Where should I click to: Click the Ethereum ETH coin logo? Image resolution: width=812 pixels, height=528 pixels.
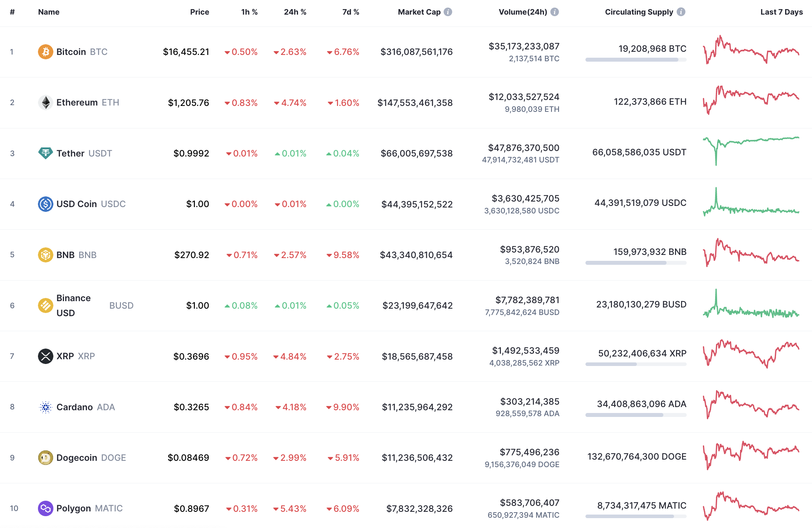pyautogui.click(x=45, y=102)
